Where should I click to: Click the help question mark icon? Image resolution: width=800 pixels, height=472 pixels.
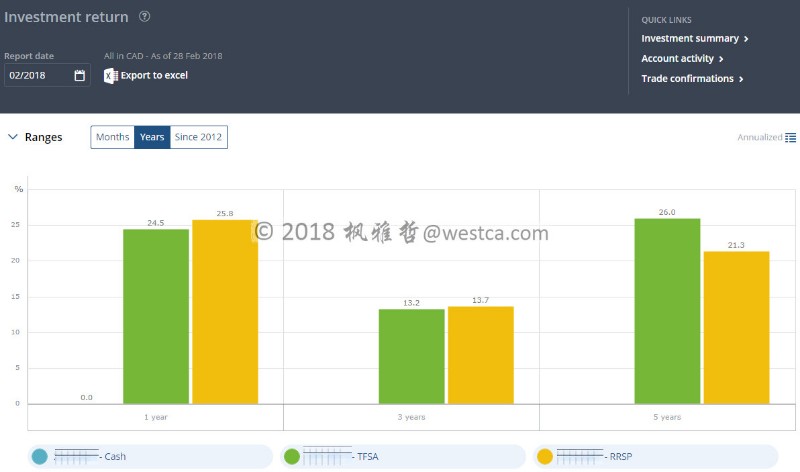(145, 17)
